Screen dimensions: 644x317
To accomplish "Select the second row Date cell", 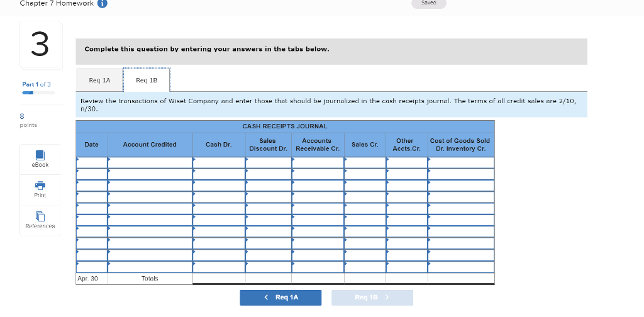I will point(92,174).
